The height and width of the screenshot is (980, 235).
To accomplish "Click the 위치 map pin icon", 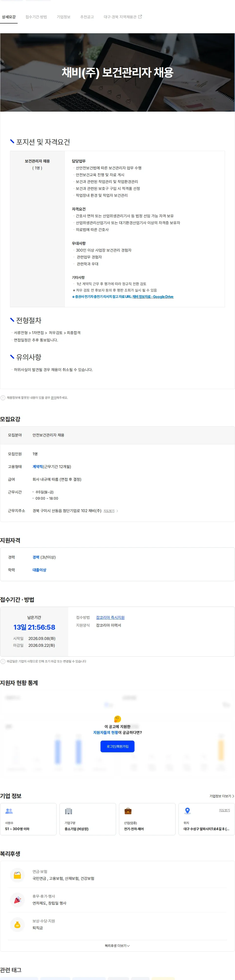I will tap(188, 811).
